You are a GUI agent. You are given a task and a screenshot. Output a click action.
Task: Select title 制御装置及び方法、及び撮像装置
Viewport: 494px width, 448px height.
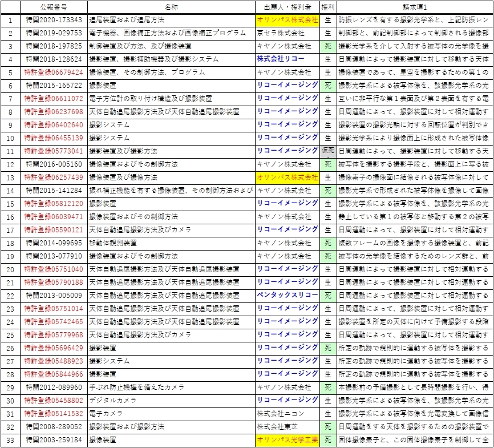pyautogui.click(x=140, y=46)
